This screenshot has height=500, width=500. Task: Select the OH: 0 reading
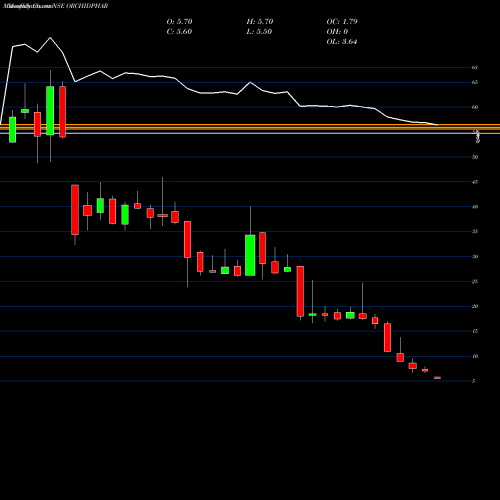pos(337,32)
